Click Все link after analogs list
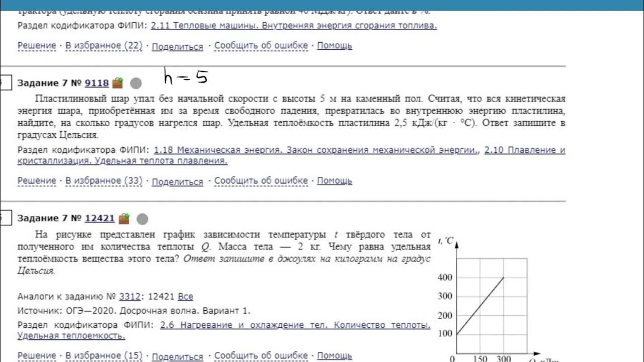644x362 pixels. point(186,297)
